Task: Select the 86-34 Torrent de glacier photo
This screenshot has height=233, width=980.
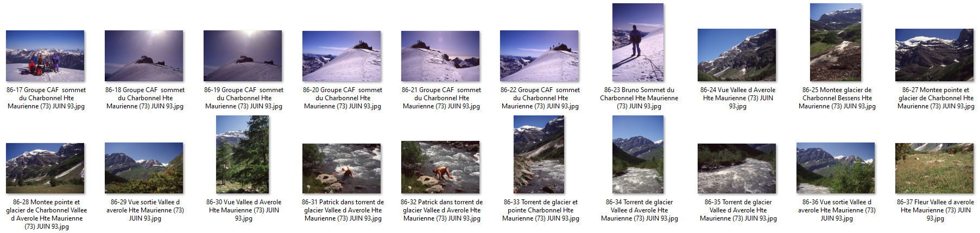Action: tap(638, 154)
